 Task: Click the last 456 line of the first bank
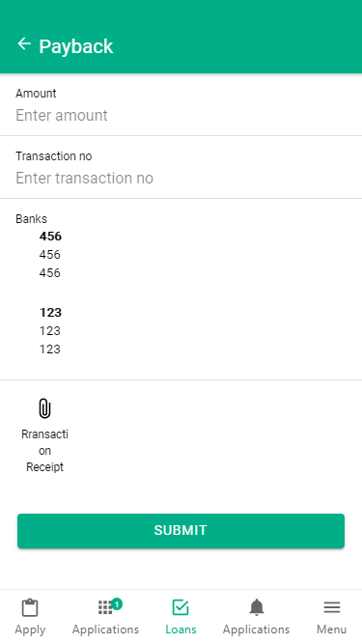coord(49,273)
